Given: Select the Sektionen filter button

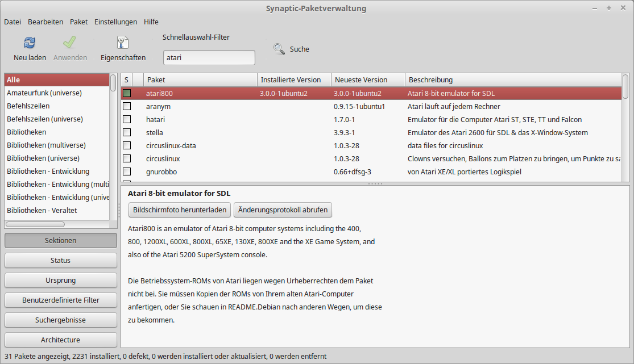Looking at the screenshot, I should click(x=61, y=240).
